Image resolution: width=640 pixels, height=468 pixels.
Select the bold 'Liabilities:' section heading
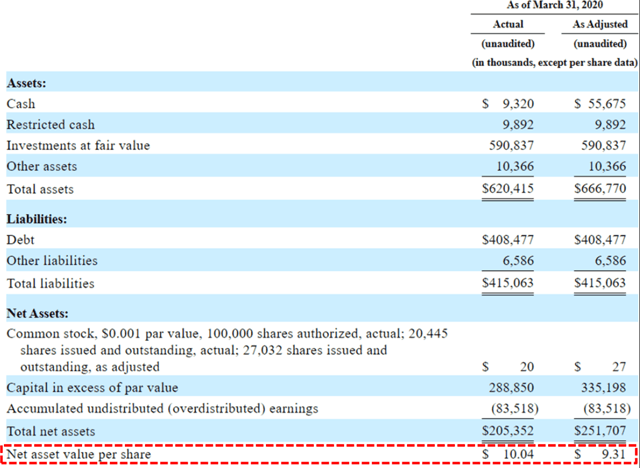tap(37, 219)
